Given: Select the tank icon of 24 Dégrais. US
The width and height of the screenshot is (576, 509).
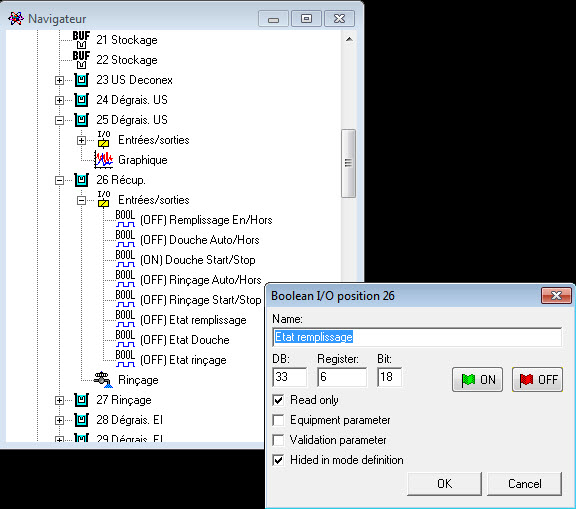Looking at the screenshot, I should pyautogui.click(x=82, y=100).
